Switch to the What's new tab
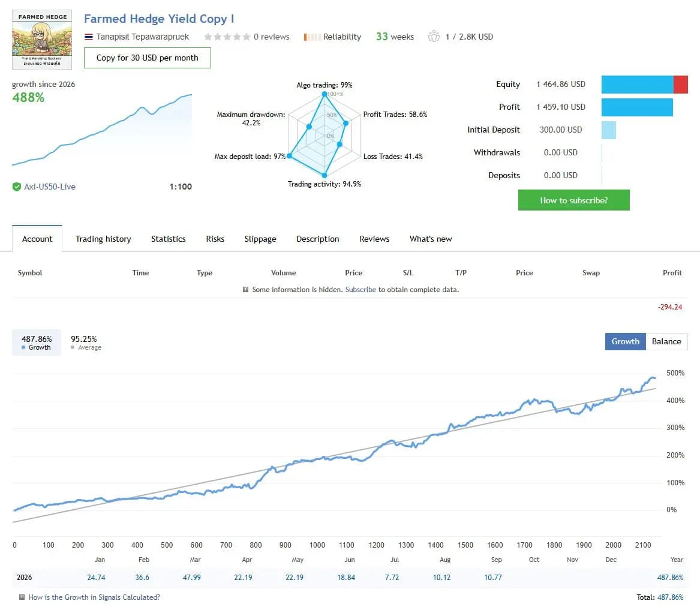 (431, 239)
